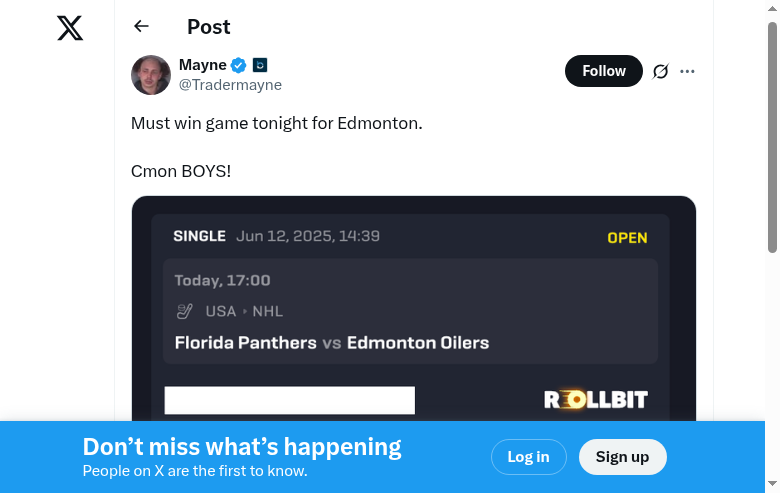
Task: Click the blue verified badge next to Mayne
Action: click(239, 66)
